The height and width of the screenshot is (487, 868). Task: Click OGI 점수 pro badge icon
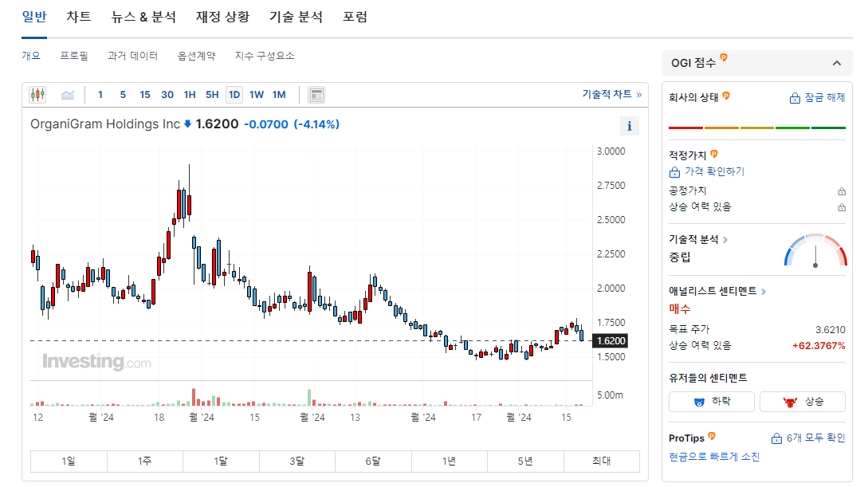[x=724, y=57]
